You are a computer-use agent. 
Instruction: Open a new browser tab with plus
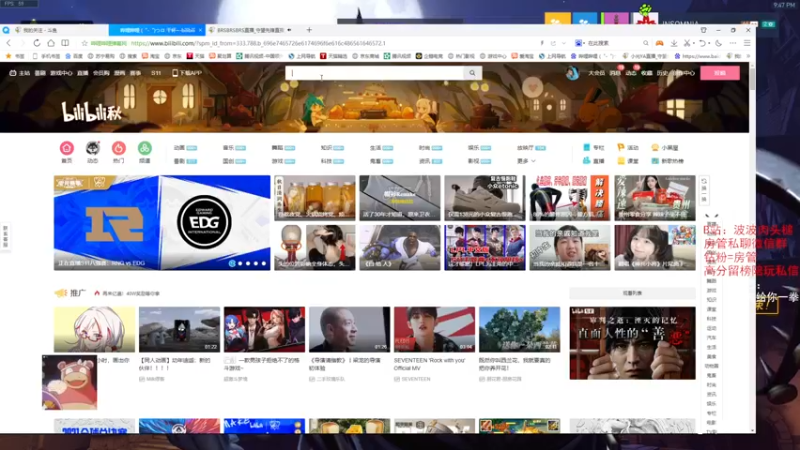coord(309,30)
